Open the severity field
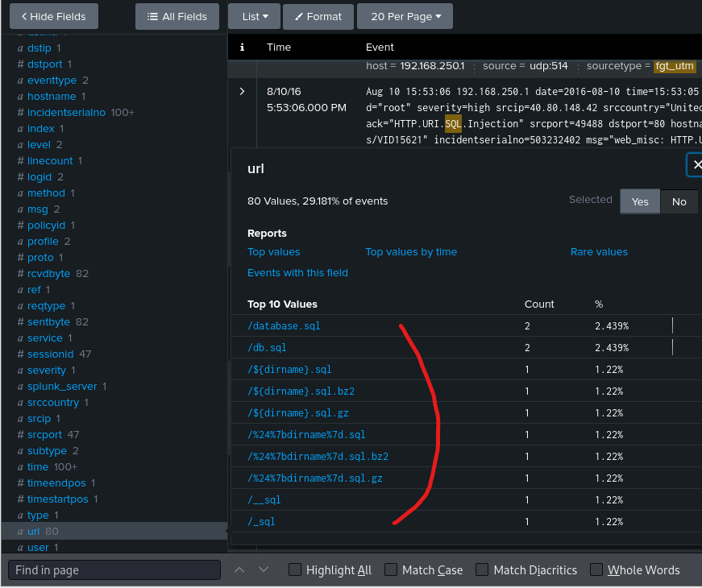702x588 pixels. [47, 370]
